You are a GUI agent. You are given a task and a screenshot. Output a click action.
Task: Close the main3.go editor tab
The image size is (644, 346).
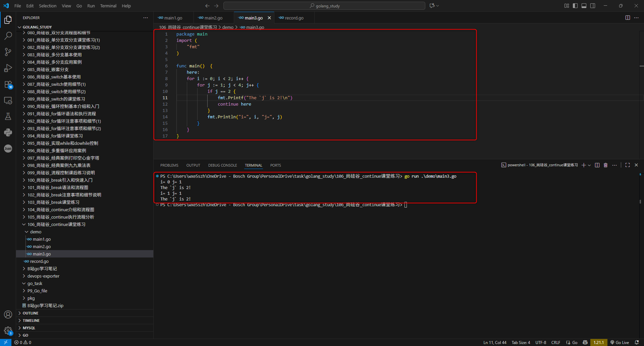pos(269,18)
